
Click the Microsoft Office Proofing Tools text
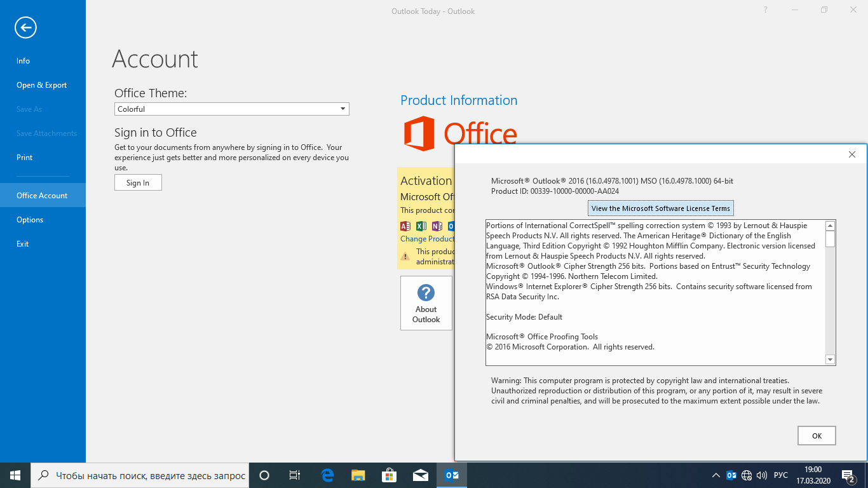(542, 337)
